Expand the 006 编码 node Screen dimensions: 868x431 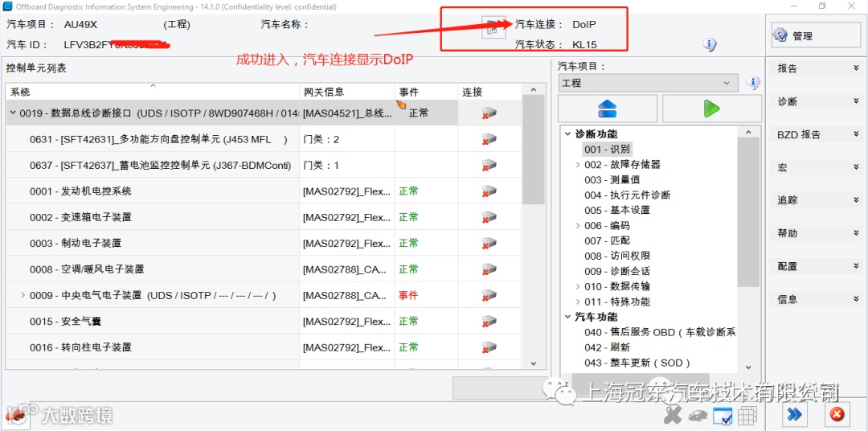[x=578, y=225]
